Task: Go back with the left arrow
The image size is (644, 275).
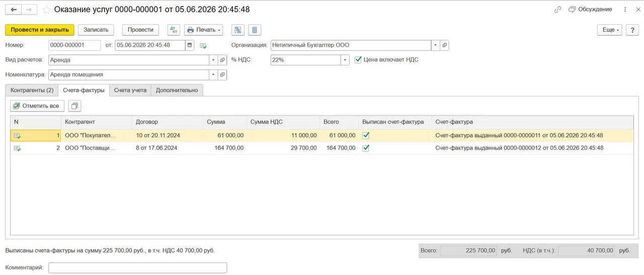Action: 13,10
